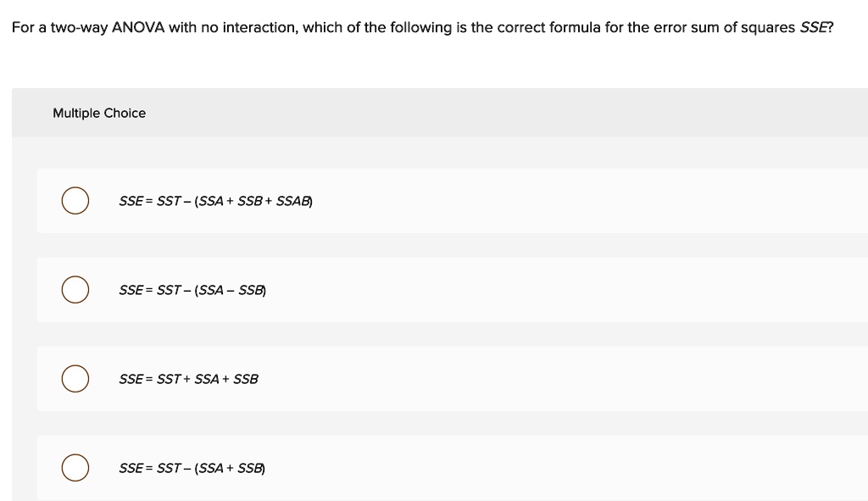Click the formula text SSE = SST – (SSA + SSB)
868x501 pixels.
pos(193,469)
